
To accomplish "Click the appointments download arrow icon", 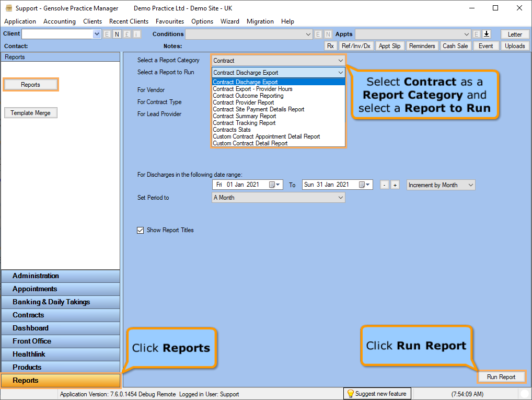I will (x=486, y=33).
